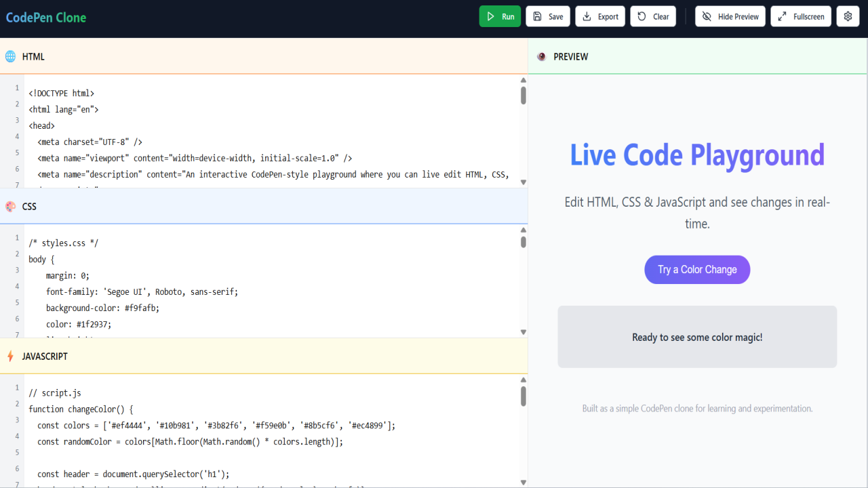Image resolution: width=868 pixels, height=488 pixels.
Task: Click the Clear button's reset icon
Action: coord(640,16)
